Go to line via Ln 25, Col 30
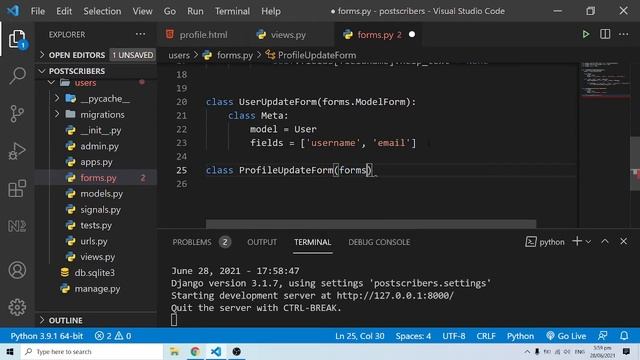640x360 pixels. 360,336
